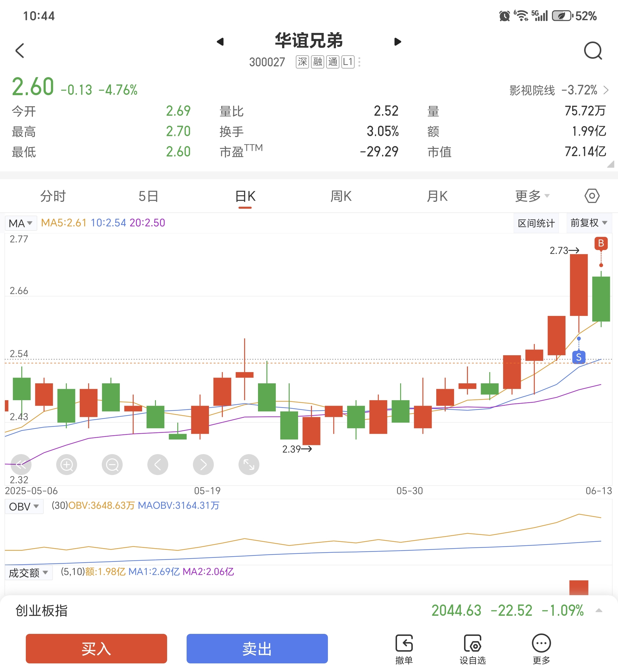618x672 pixels.
Task: Tap the 市盈TTM -29.29 value
Action: (x=379, y=152)
